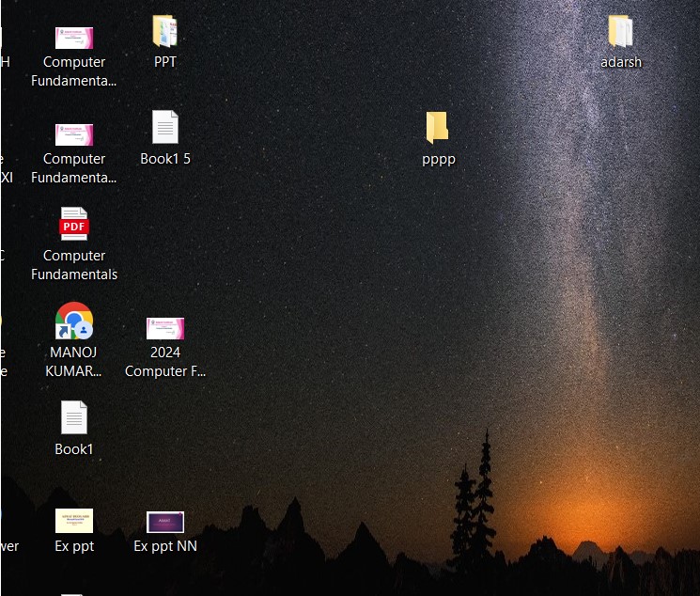Image resolution: width=700 pixels, height=596 pixels.
Task: Select the Book1 5 file icon
Action: click(x=165, y=127)
